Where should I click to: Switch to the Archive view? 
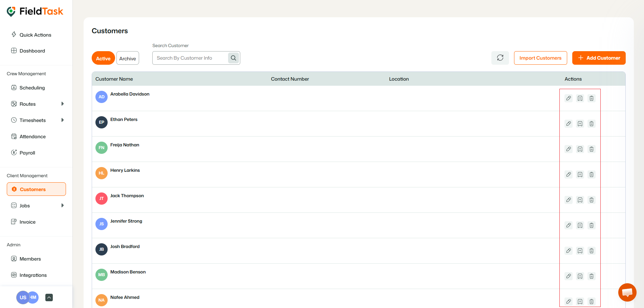tap(128, 58)
